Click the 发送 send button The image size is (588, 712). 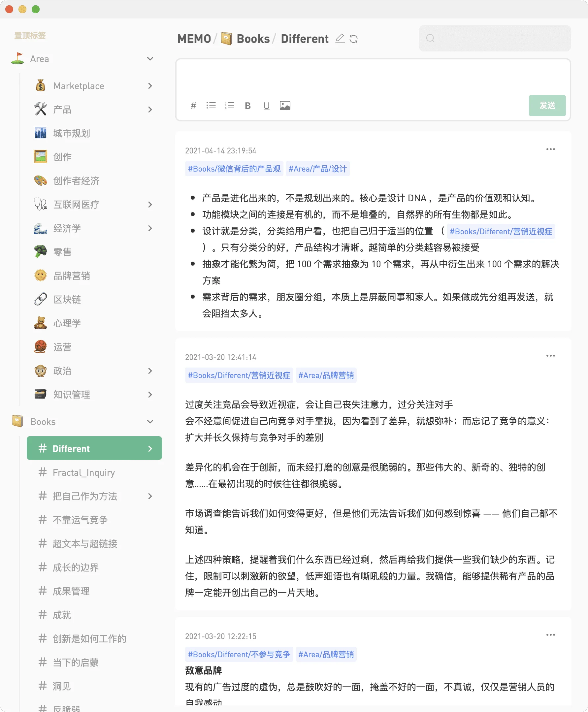547,106
